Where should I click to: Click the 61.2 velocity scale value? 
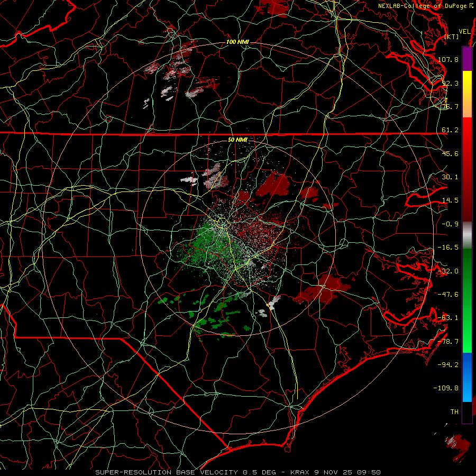click(x=450, y=130)
